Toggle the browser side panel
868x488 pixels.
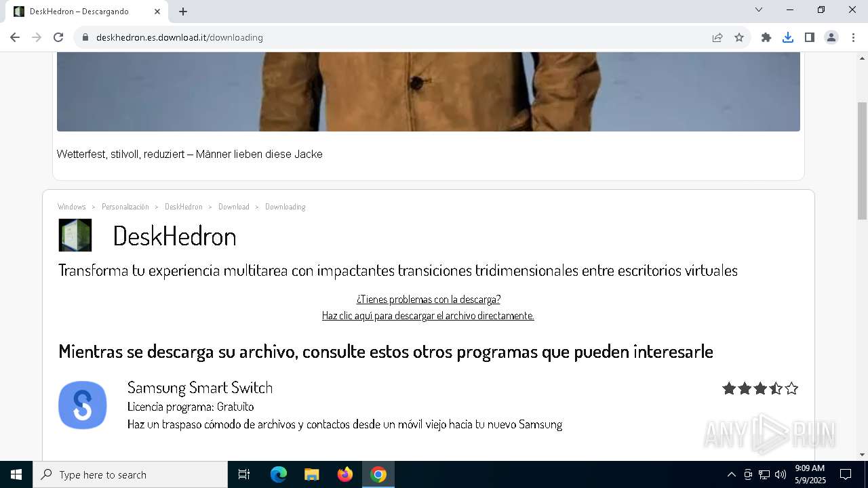click(810, 37)
